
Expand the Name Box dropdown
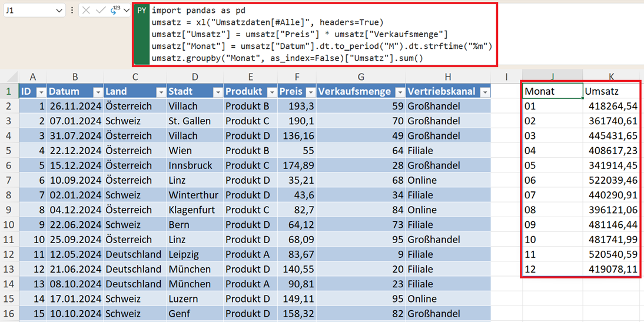pyautogui.click(x=59, y=11)
